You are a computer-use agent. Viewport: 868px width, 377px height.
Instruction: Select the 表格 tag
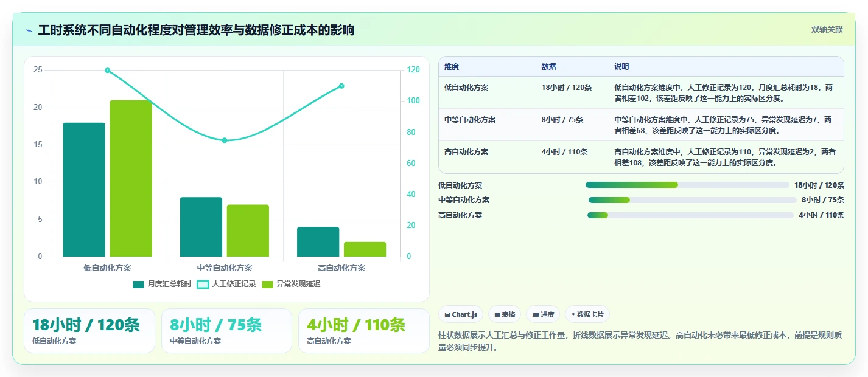(505, 314)
